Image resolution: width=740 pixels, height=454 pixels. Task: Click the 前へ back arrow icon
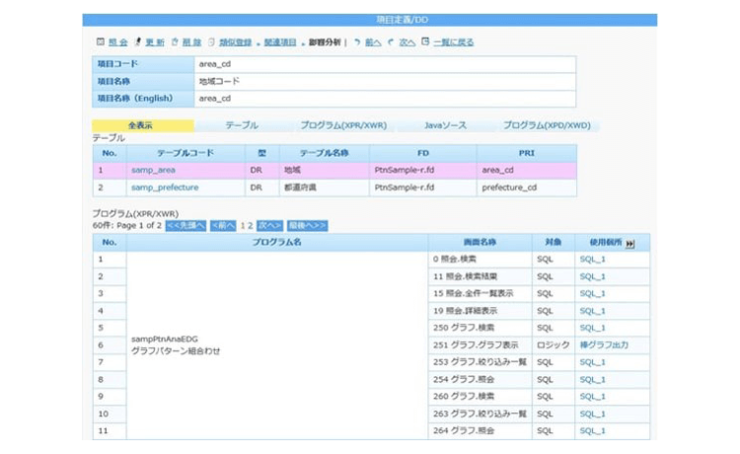pyautogui.click(x=357, y=42)
